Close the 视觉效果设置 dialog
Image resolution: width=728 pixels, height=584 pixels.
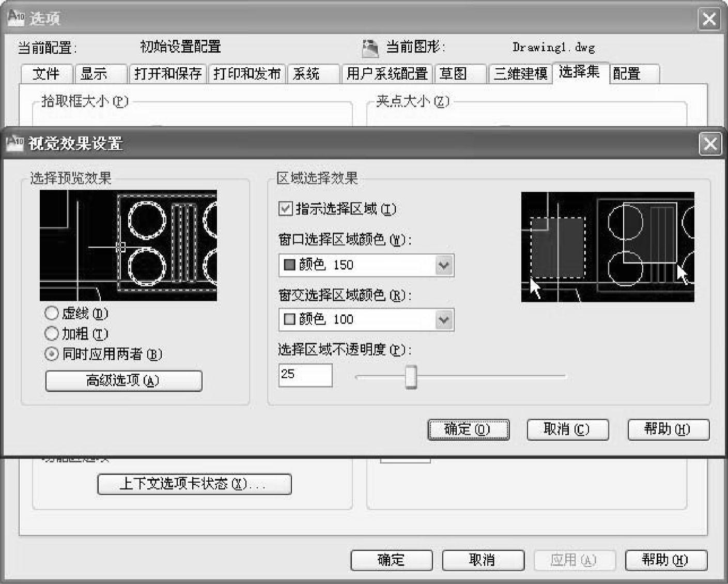point(710,144)
